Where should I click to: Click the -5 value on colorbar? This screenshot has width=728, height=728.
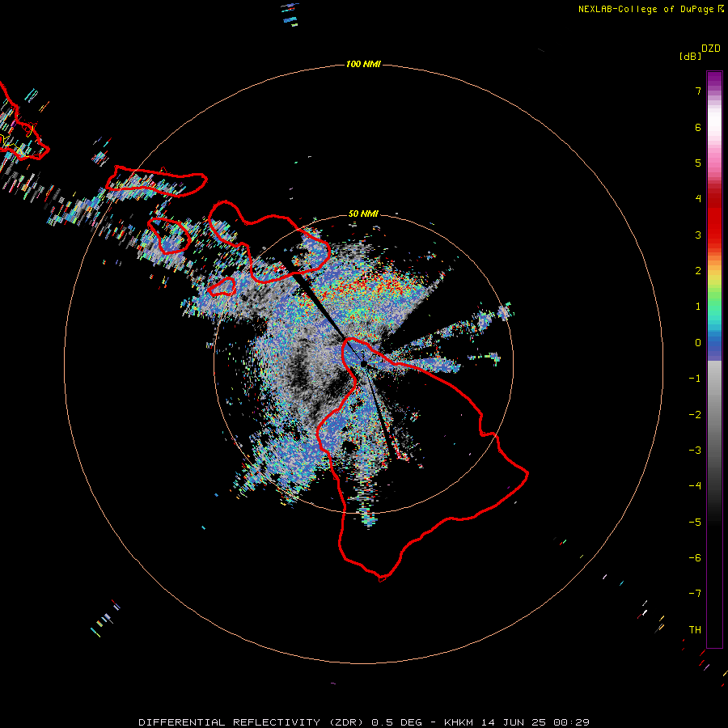[695, 523]
